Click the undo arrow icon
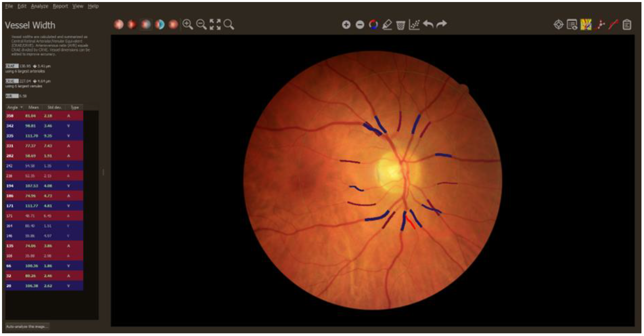The image size is (644, 336). (428, 24)
